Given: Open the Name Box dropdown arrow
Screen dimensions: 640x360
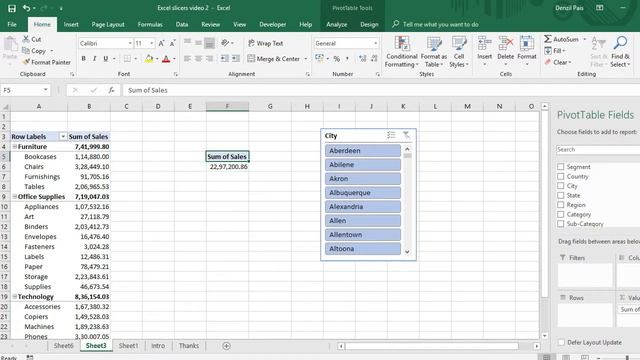Looking at the screenshot, I should (x=46, y=90).
